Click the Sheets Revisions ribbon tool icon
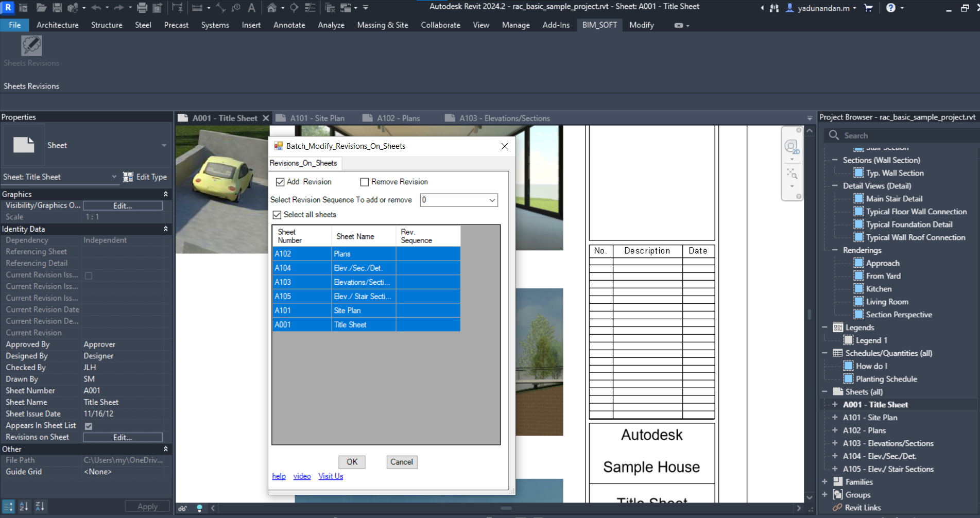This screenshot has height=518, width=980. pos(31,45)
